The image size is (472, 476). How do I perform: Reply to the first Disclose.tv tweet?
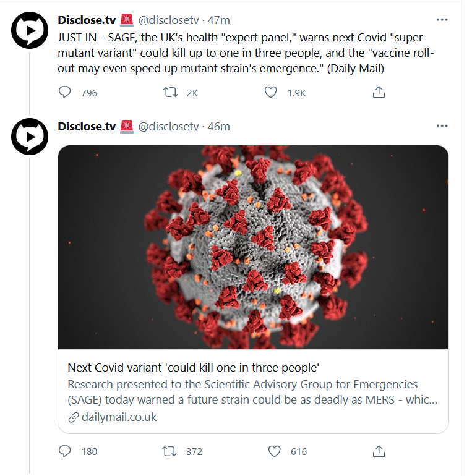coord(64,92)
